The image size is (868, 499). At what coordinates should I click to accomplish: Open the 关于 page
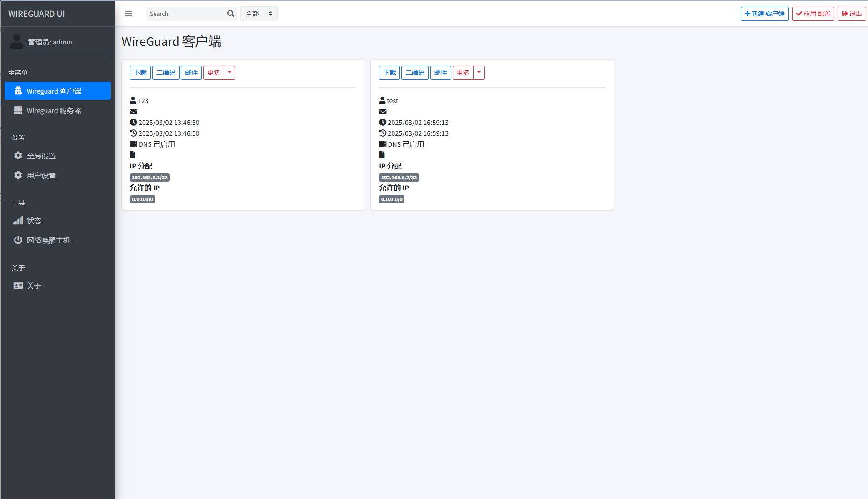tap(58, 286)
